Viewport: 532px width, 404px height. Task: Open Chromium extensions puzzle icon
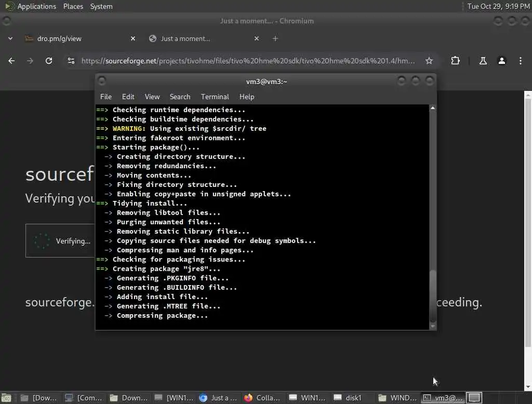point(455,61)
